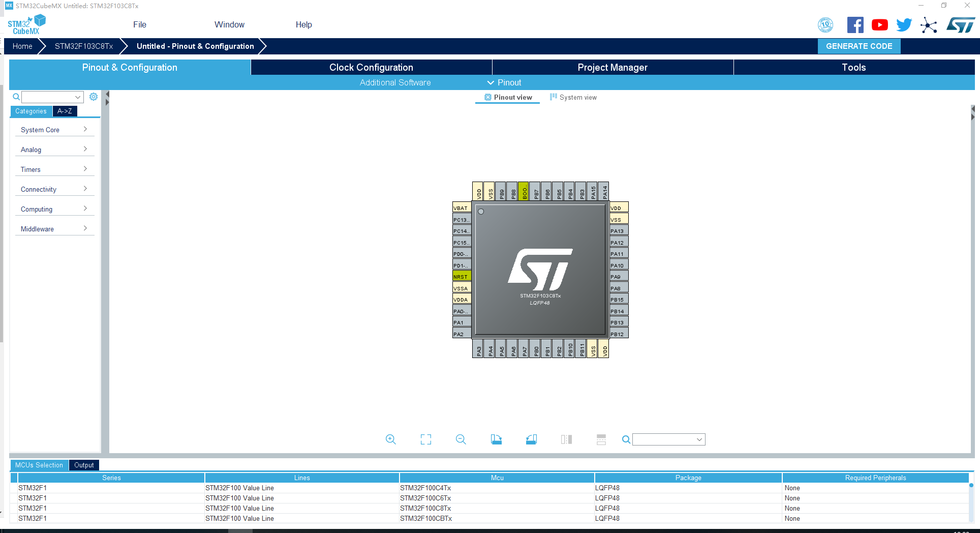
Task: Select pin PA13 on the package
Action: 618,230
